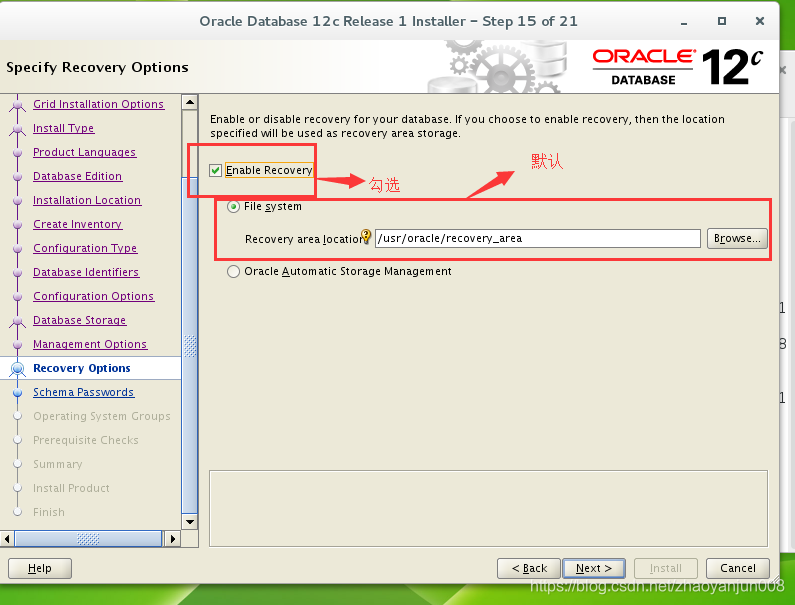Click sidebar scroll up arrow

[x=190, y=102]
